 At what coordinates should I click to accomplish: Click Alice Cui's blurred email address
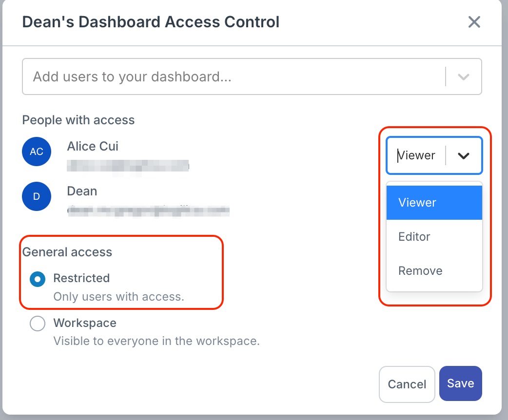[x=128, y=166]
